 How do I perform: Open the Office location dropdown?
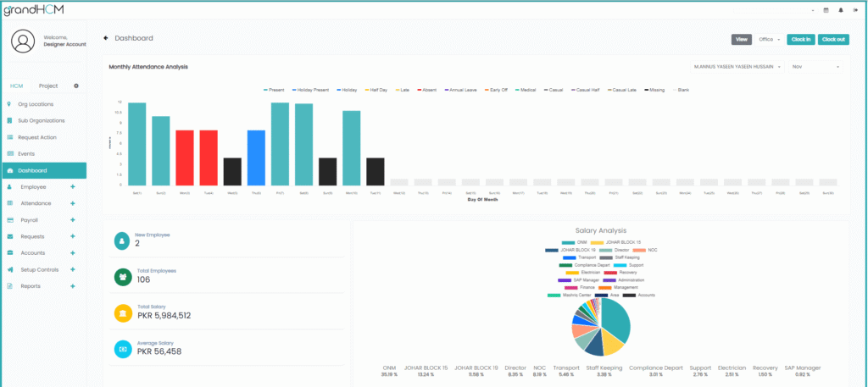pos(770,39)
